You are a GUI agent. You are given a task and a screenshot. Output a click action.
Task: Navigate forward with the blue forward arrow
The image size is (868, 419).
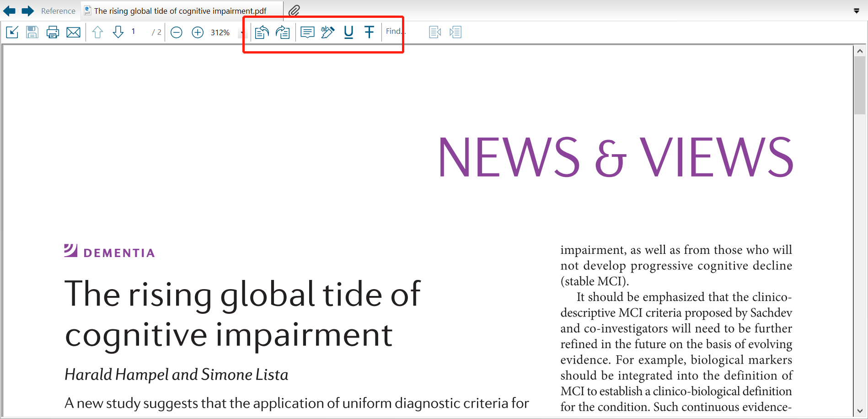point(27,11)
